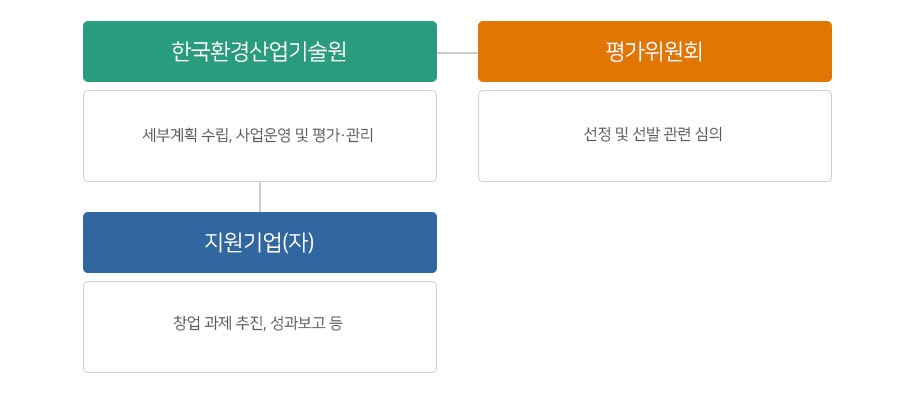
Task: Click the horizontal connector line toward 평가위원회
Action: pyautogui.click(x=457, y=53)
